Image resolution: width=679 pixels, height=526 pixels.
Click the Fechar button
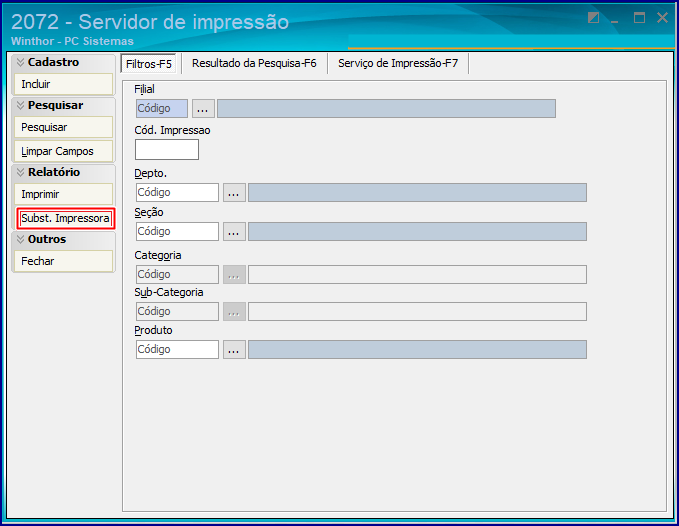64,261
